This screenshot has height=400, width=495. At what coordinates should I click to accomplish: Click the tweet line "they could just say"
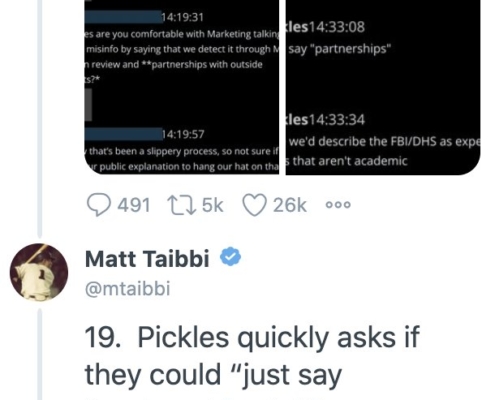(213, 375)
